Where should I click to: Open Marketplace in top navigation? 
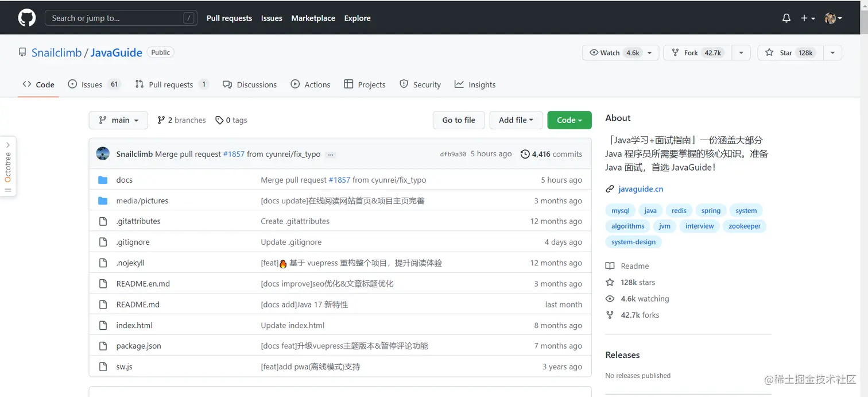(313, 18)
